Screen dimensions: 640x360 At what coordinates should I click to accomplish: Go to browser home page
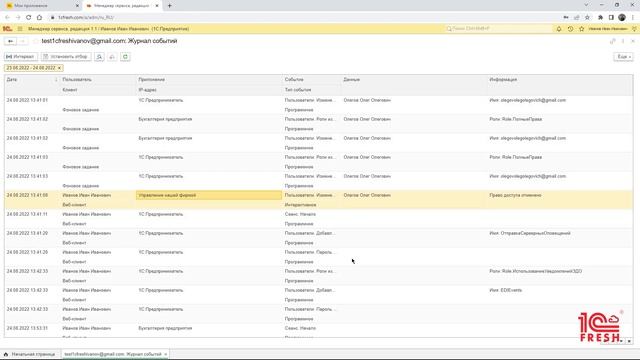(39, 18)
